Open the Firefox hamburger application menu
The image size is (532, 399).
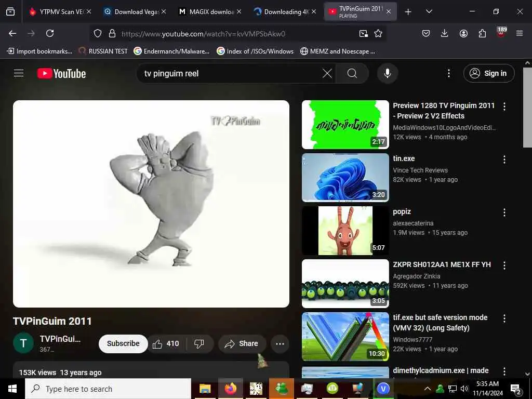(520, 33)
